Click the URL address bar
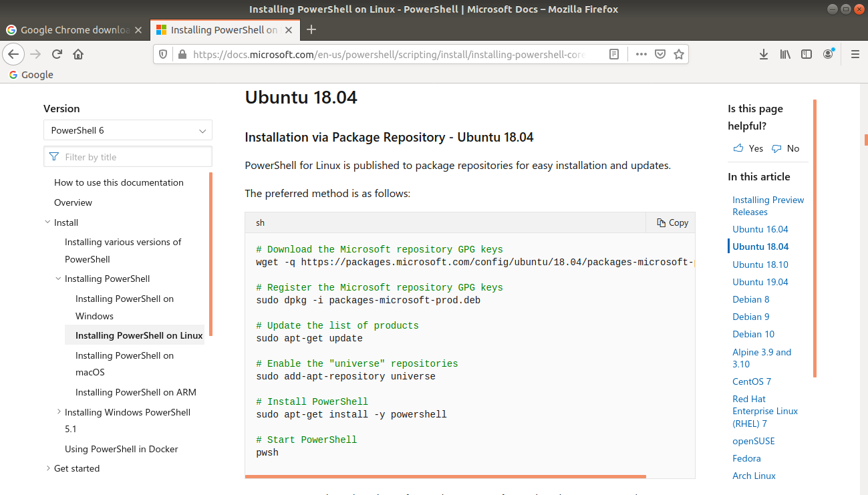The image size is (868, 495). tap(389, 54)
